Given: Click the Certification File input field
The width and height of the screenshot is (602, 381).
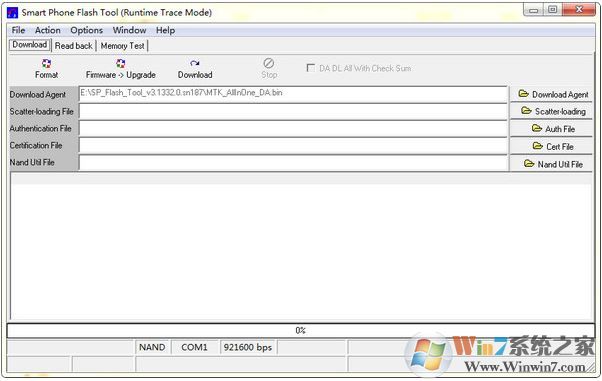Looking at the screenshot, I should (x=293, y=146).
